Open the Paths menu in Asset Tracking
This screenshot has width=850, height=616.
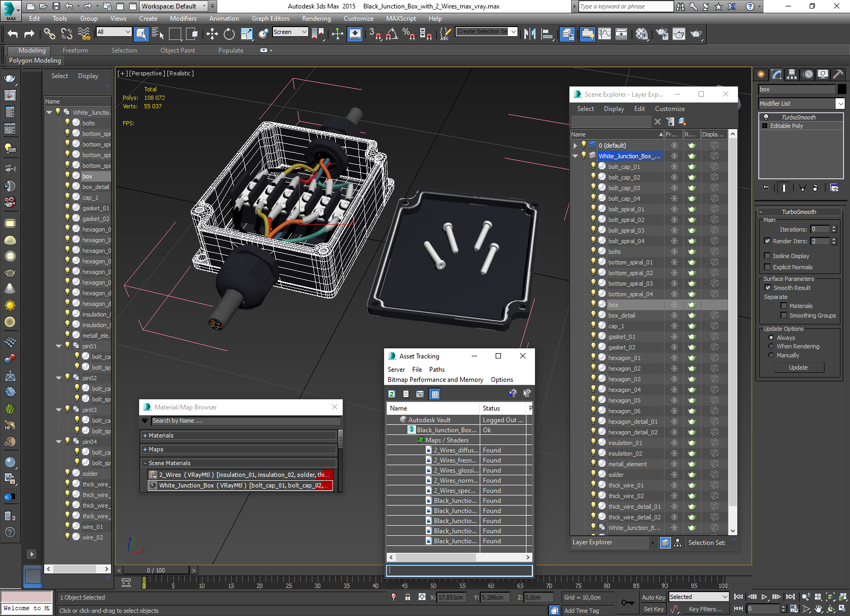(x=437, y=370)
